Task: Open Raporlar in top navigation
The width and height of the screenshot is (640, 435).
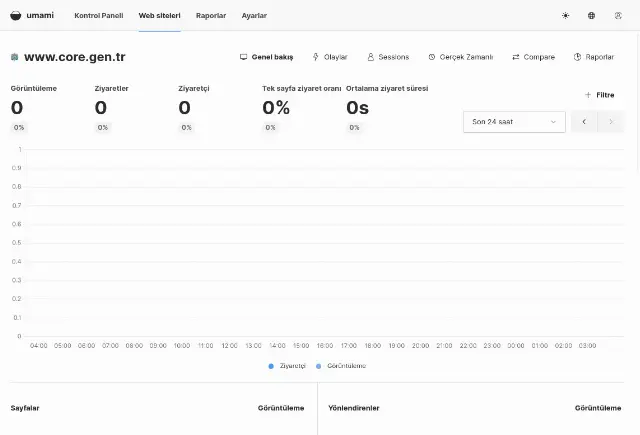Action: point(211,16)
